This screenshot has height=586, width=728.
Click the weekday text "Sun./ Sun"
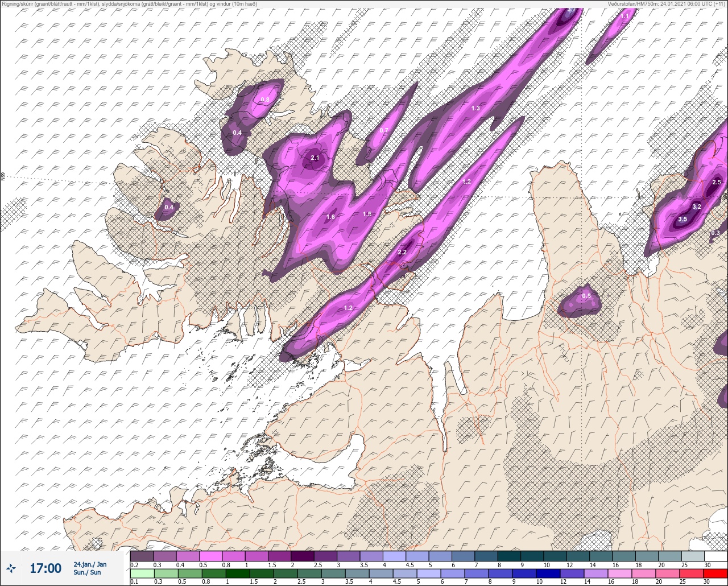(x=88, y=572)
